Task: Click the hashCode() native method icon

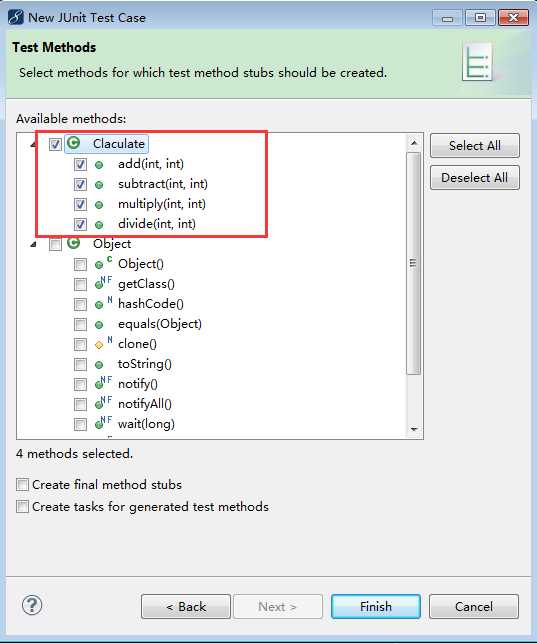Action: click(103, 303)
